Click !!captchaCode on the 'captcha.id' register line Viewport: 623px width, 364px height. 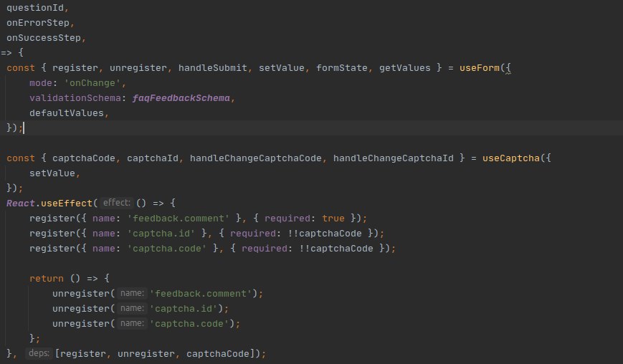[325, 233]
